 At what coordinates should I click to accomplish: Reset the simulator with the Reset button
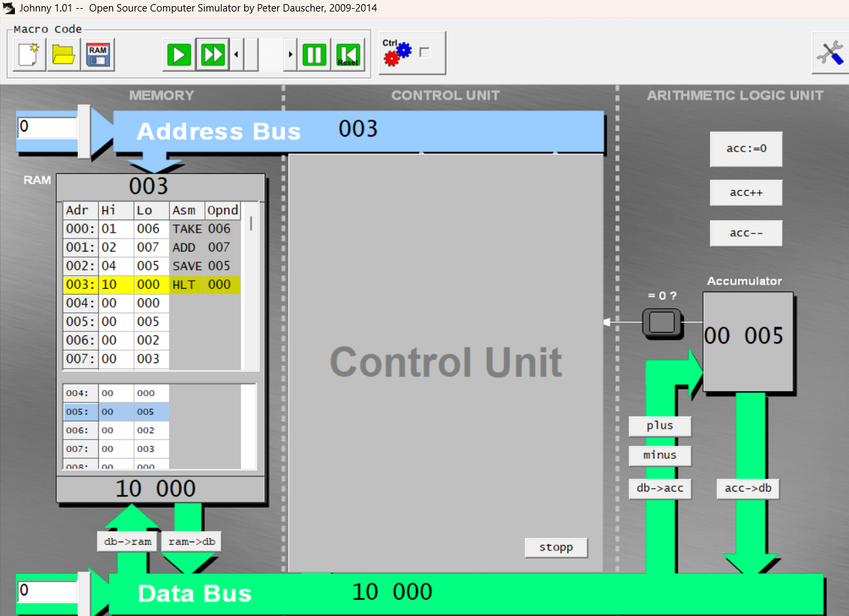click(x=348, y=54)
